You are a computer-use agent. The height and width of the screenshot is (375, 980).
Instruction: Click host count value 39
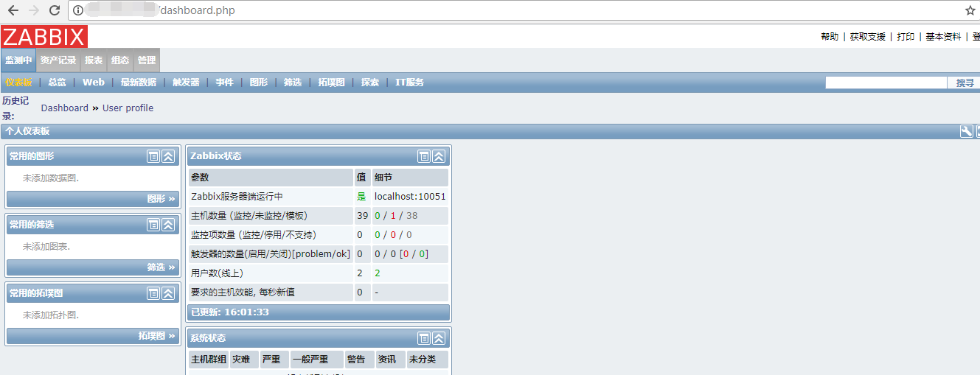coord(362,216)
